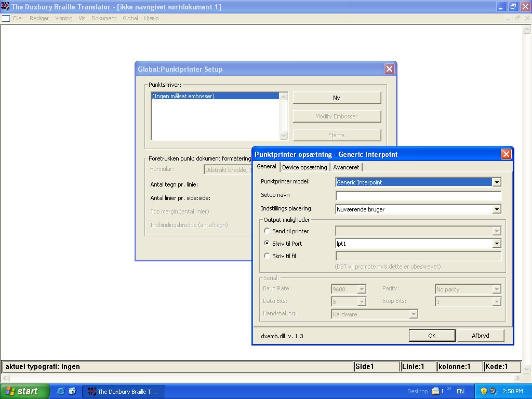Select Send til printer radio button

coord(267,231)
